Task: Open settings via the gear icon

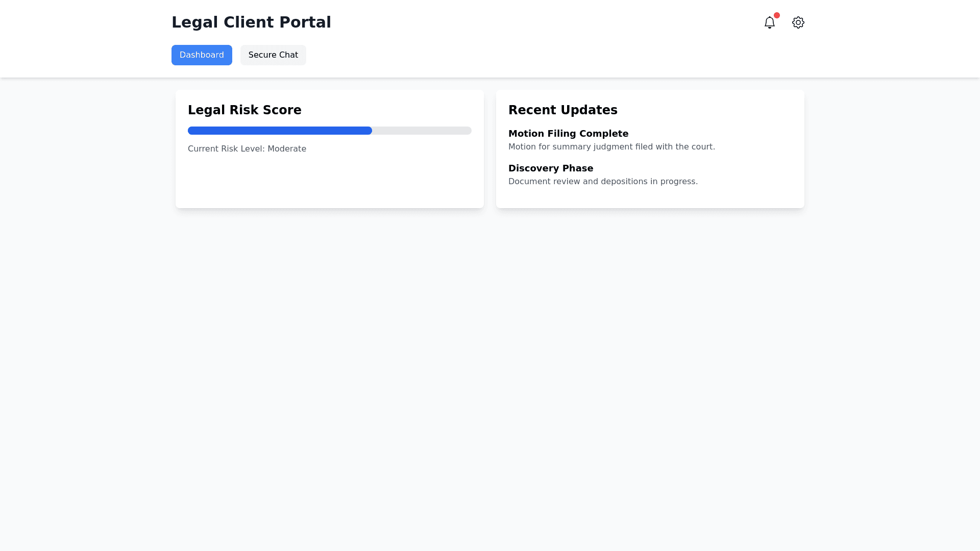Action: click(798, 22)
